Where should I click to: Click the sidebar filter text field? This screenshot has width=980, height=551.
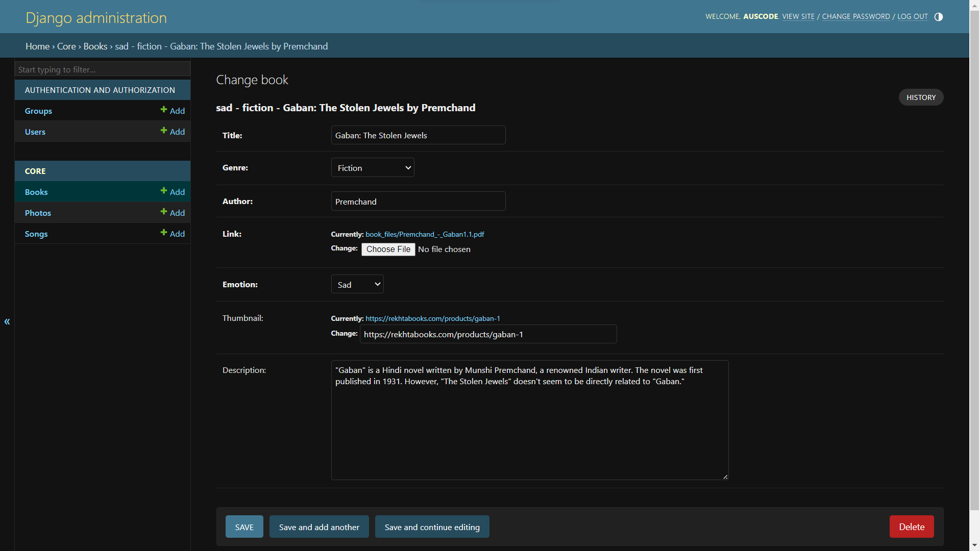pos(102,69)
